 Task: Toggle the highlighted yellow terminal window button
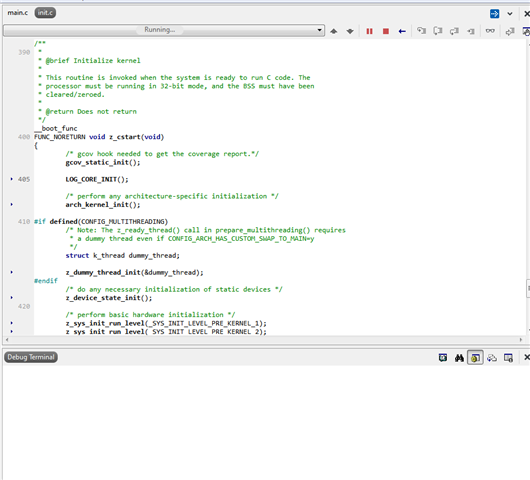coord(475,358)
